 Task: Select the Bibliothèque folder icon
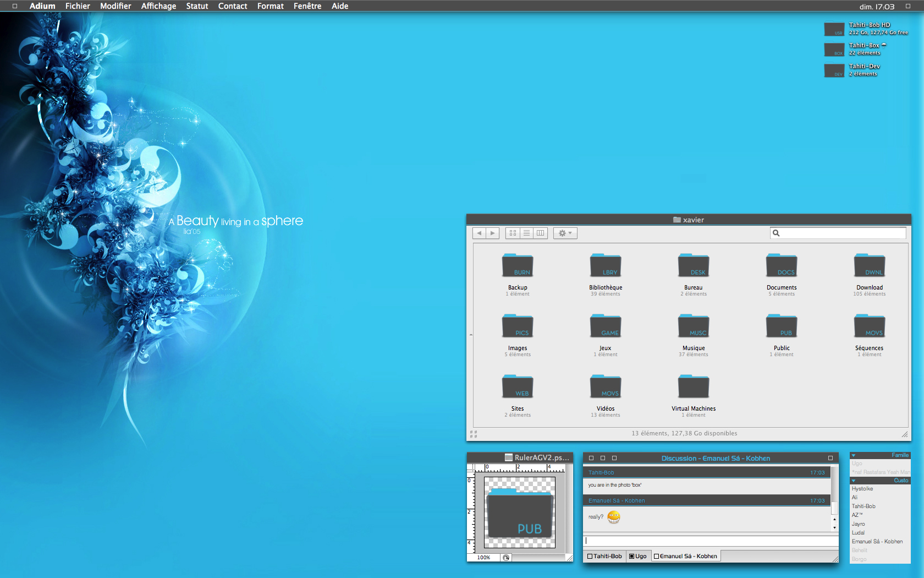coord(606,265)
